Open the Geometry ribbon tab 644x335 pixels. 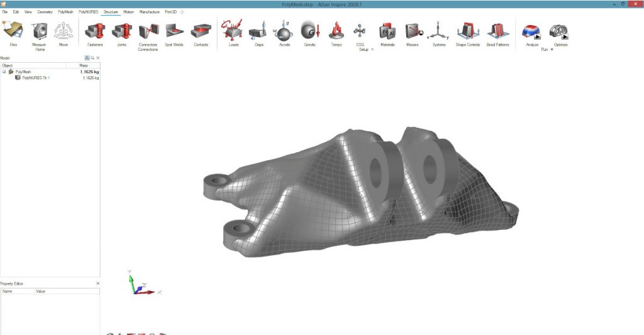tap(45, 12)
